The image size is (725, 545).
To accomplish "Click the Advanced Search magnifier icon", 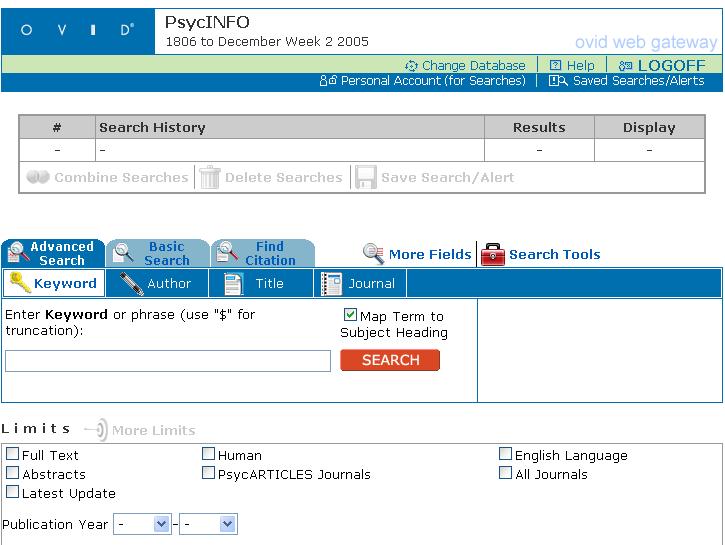I will 18,253.
